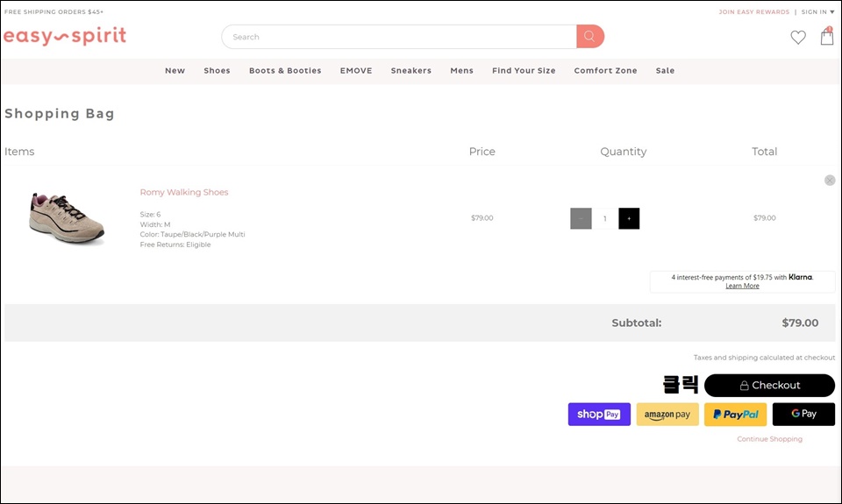Click into the Search field

399,37
